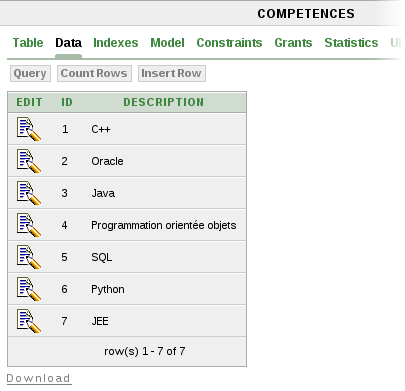Click the Download link
The image size is (405, 391).
39,378
